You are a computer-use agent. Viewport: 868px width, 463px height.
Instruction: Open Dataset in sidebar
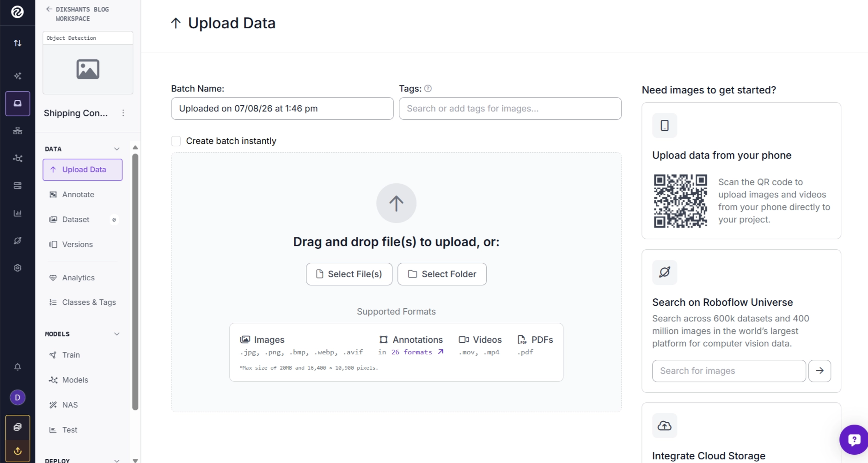(x=83, y=220)
